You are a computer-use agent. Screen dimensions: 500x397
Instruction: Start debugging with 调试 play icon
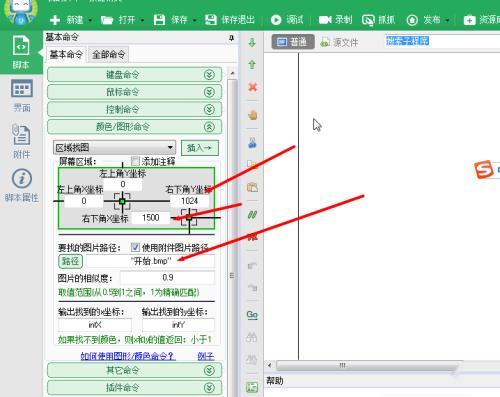tap(276, 20)
